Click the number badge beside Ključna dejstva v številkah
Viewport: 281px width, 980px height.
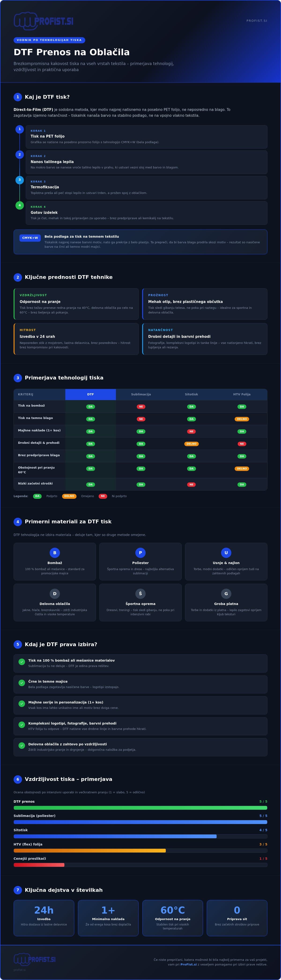pyautogui.click(x=18, y=890)
